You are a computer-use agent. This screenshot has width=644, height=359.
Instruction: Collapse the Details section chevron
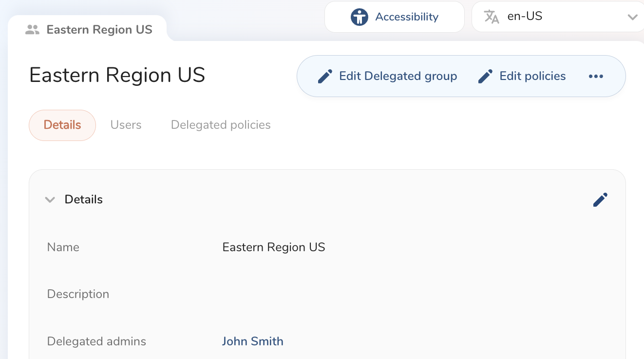(50, 199)
